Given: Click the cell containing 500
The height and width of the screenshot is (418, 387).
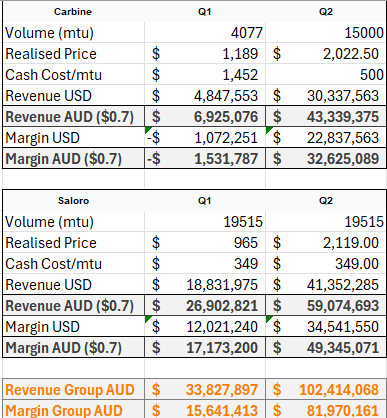Looking at the screenshot, I should coord(326,75).
